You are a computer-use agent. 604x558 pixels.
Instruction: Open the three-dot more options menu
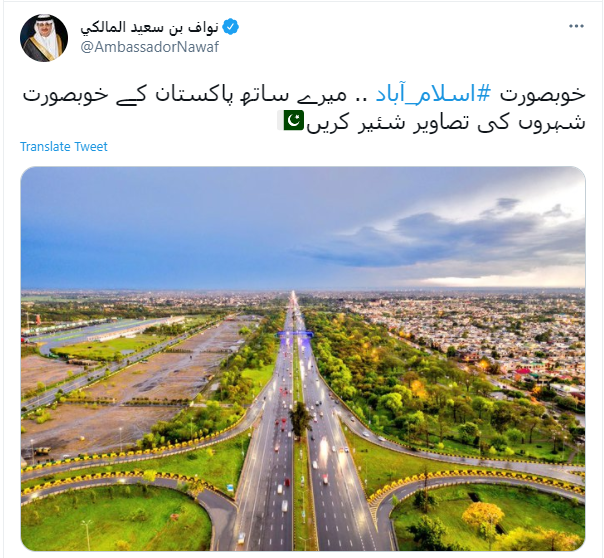tap(576, 26)
